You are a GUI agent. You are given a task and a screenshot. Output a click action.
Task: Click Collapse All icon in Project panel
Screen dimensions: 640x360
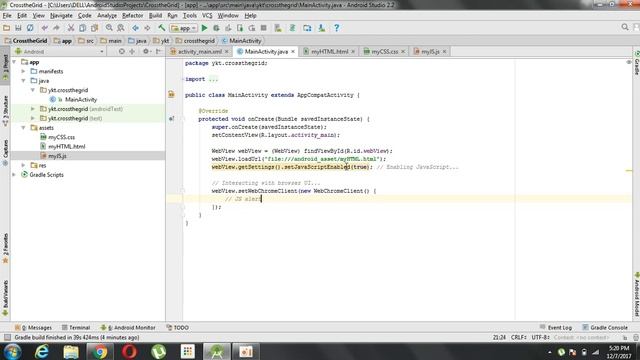pyautogui.click(x=132, y=51)
